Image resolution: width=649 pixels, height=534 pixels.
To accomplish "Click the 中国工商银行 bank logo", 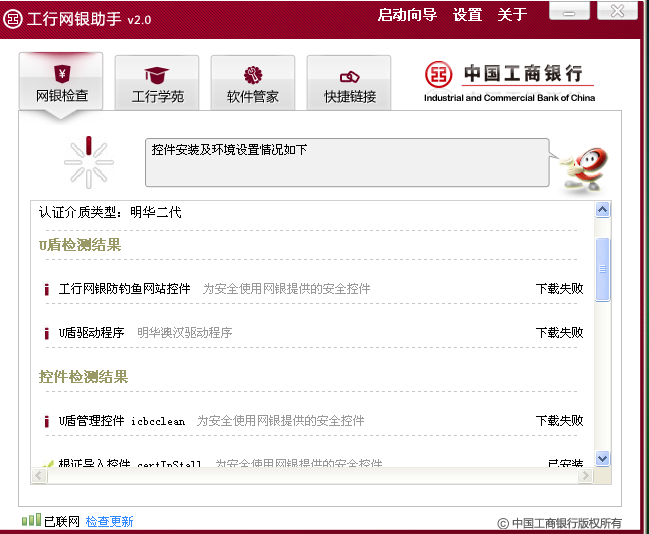I will point(510,82).
